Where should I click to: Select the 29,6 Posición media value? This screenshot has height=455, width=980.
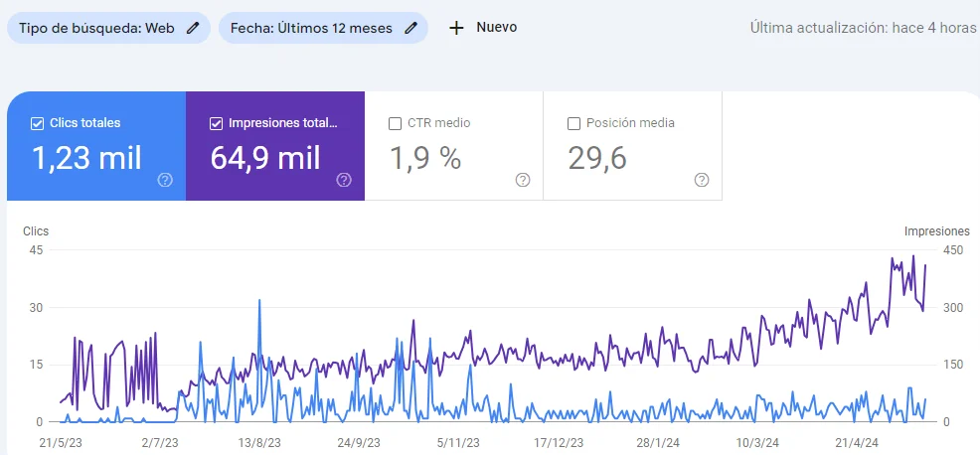(597, 158)
